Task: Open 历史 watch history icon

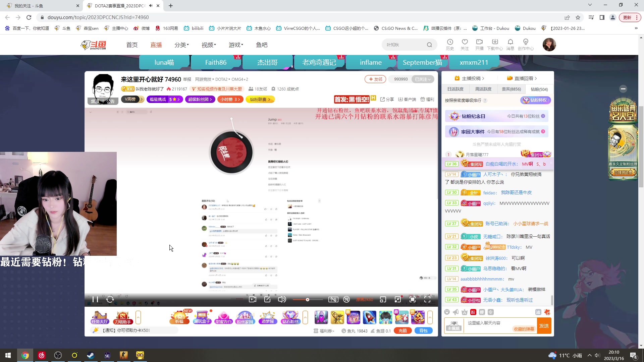Action: point(450,44)
